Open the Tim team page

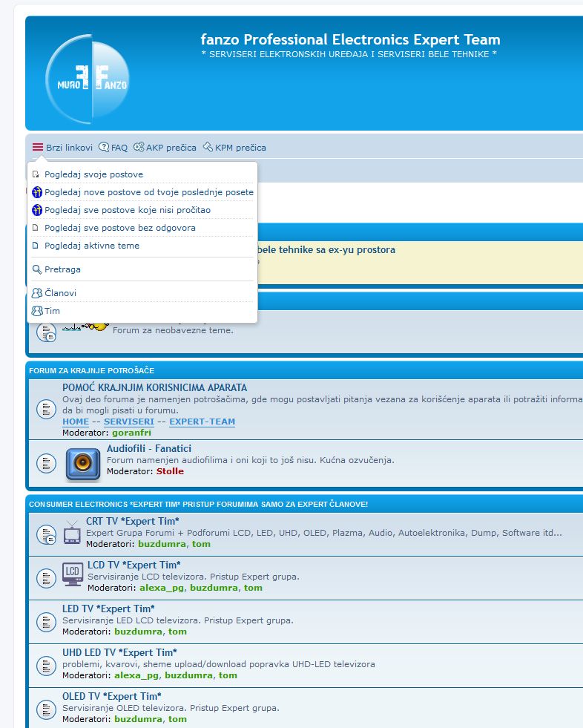click(x=52, y=311)
